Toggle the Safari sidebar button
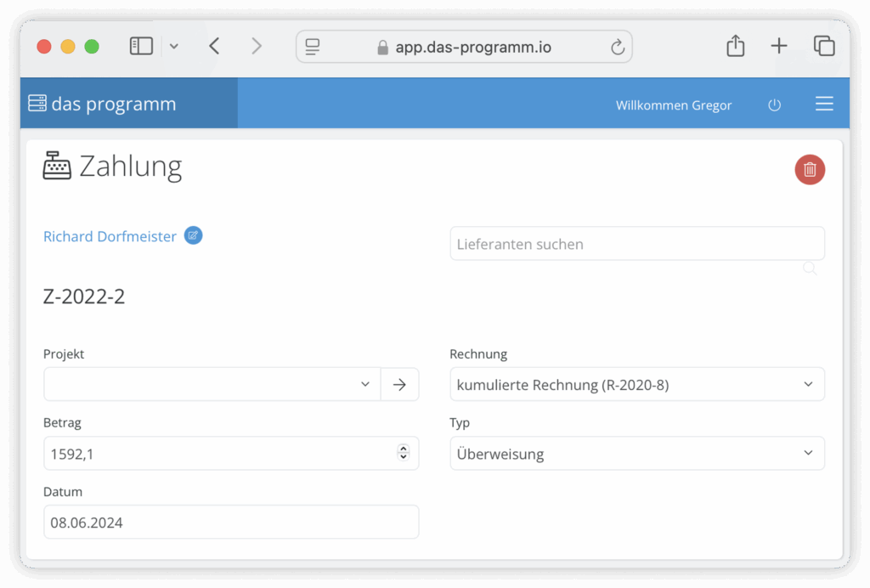 141,45
